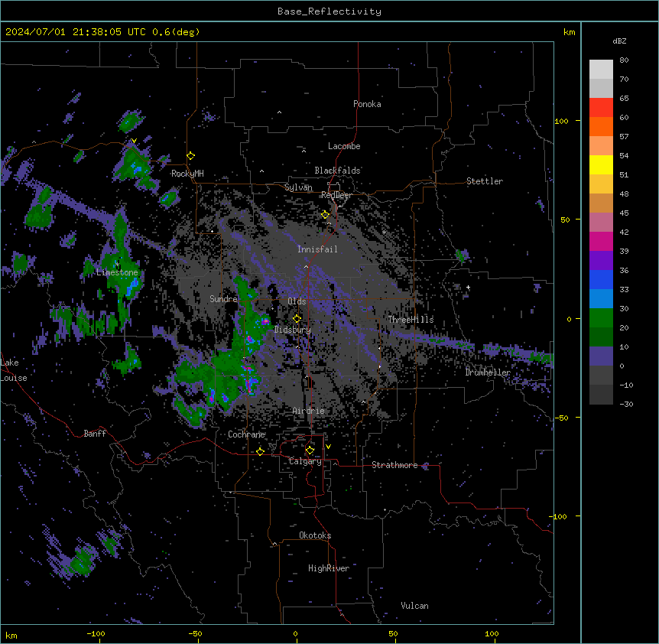Click the yellow diamond marker below RedDeer

coord(326,215)
